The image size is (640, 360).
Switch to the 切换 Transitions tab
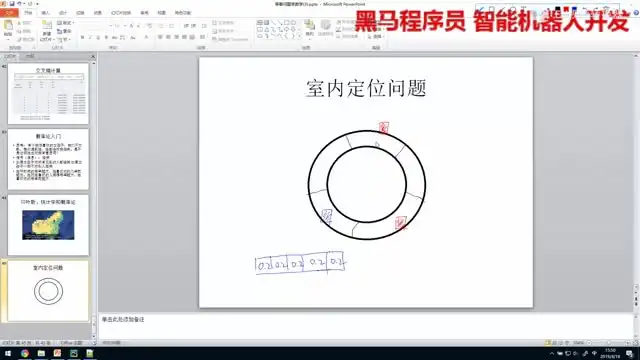pyautogui.click(x=80, y=13)
